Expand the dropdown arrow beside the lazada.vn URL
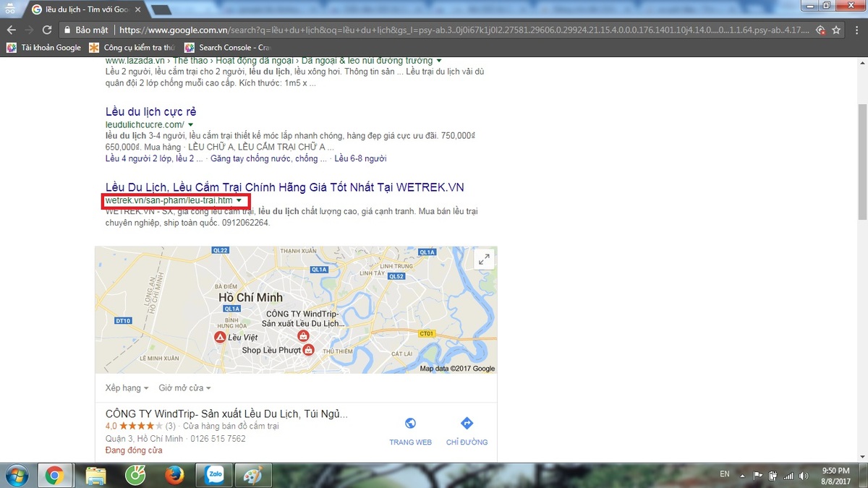The height and width of the screenshot is (488, 868). [439, 61]
